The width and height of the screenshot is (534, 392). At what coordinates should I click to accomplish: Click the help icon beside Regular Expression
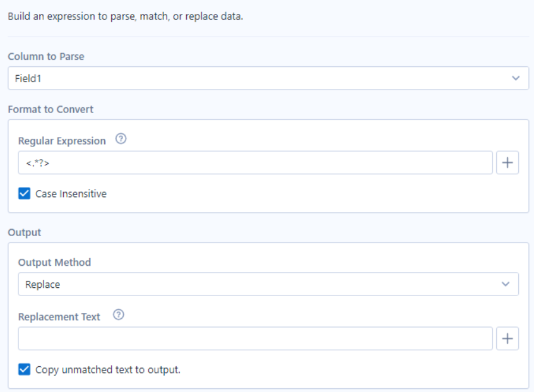click(121, 140)
